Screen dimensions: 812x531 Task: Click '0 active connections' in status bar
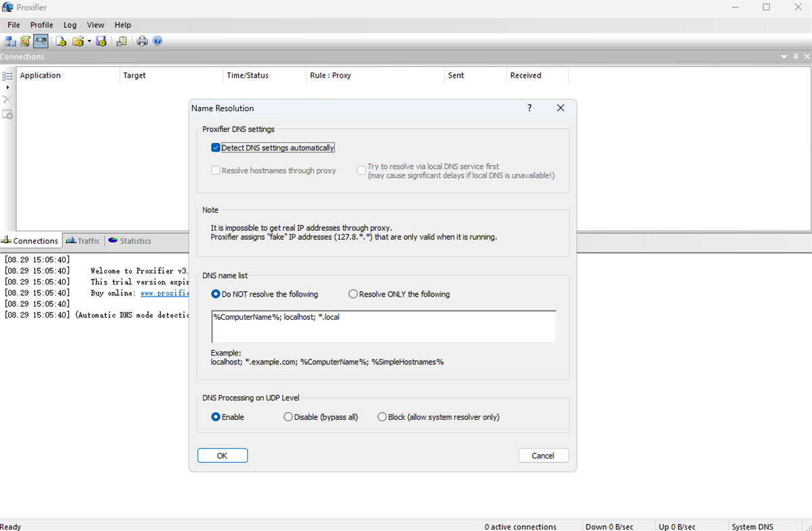pos(520,526)
